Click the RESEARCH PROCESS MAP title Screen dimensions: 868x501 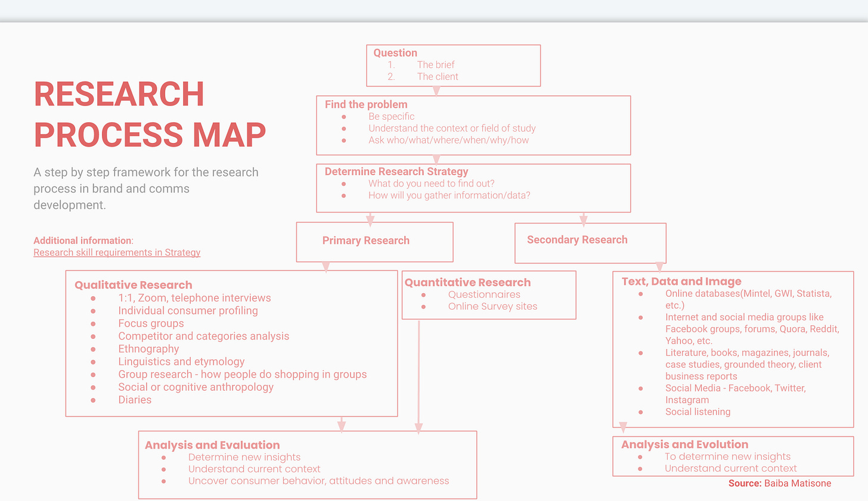(x=150, y=114)
